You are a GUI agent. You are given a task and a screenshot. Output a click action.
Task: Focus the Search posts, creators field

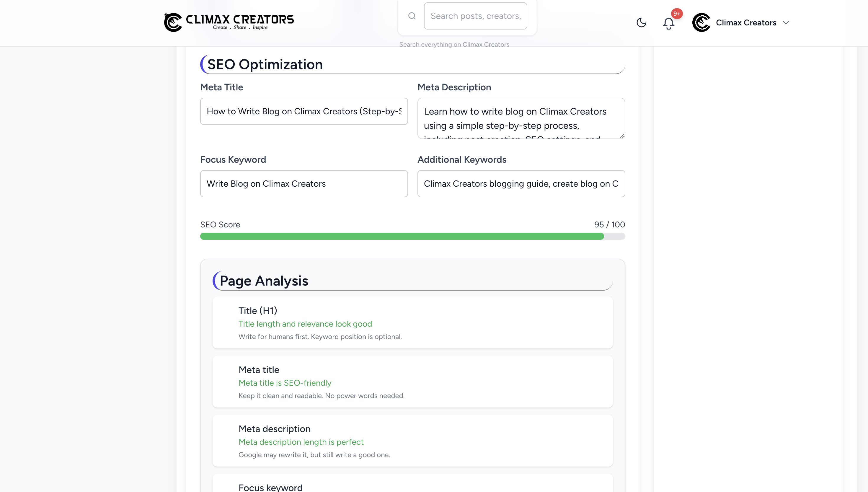475,16
